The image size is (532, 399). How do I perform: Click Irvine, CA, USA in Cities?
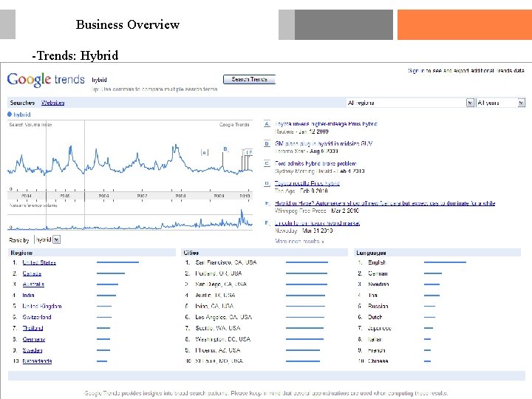point(214,306)
